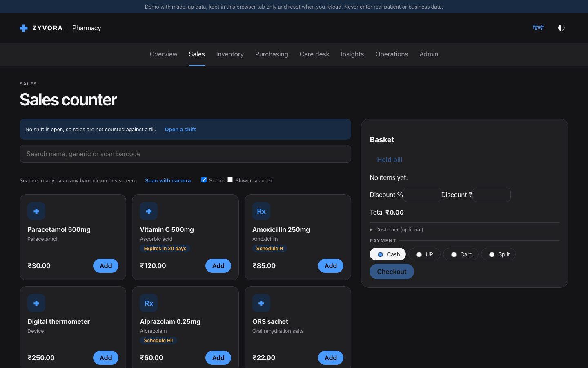Click the Open a shift link
The height and width of the screenshot is (368, 588).
180,130
